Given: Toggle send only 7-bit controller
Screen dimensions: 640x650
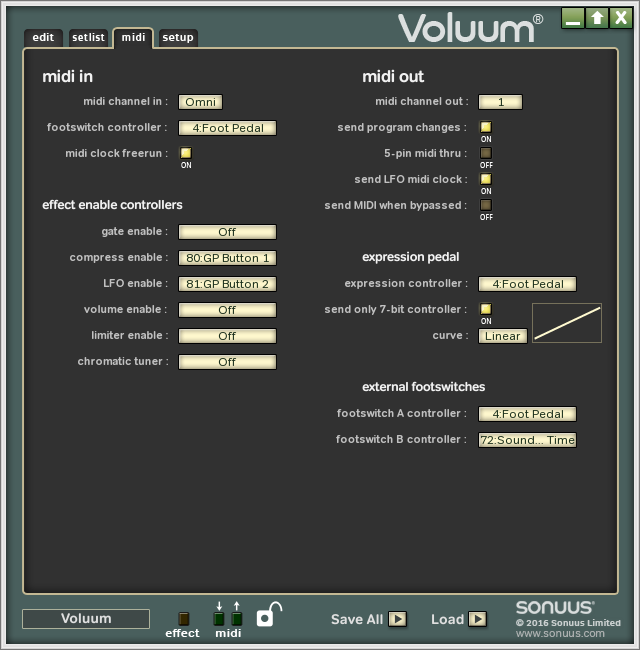Looking at the screenshot, I should pos(486,309).
